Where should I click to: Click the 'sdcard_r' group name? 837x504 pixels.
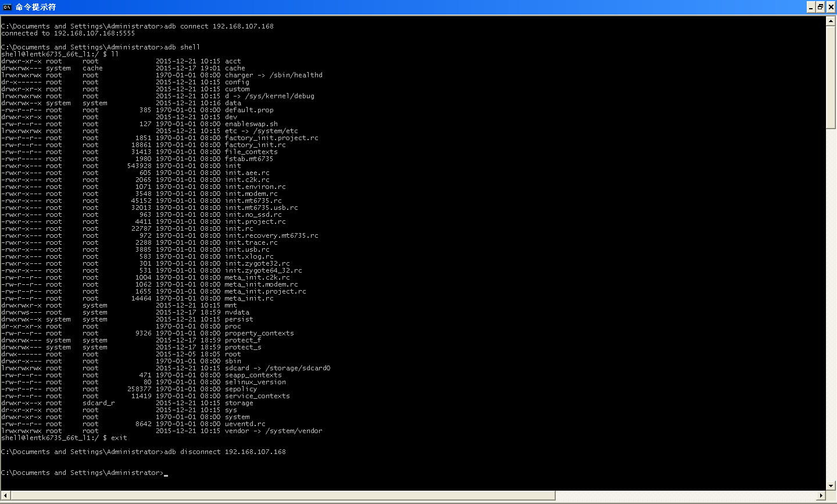(99, 403)
